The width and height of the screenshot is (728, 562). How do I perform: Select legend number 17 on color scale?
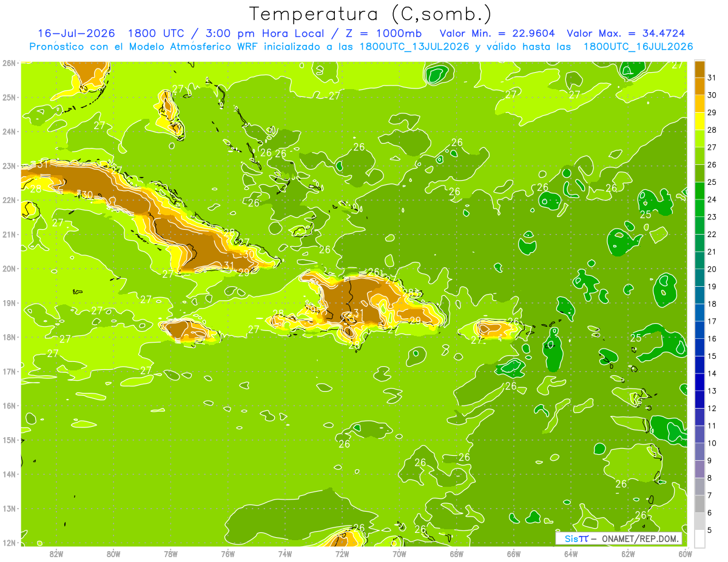coord(712,321)
